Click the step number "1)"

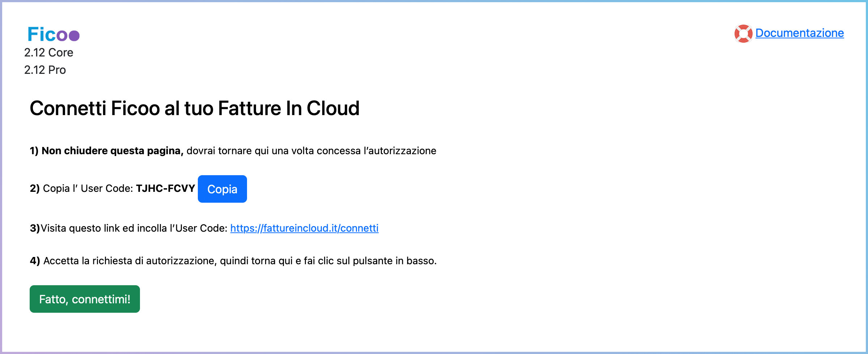coord(34,151)
